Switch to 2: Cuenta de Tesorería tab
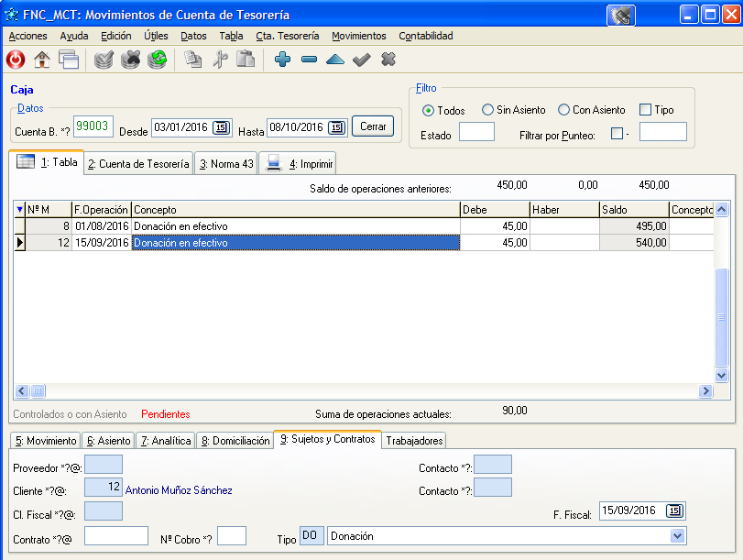This screenshot has height=560, width=743. 138,163
